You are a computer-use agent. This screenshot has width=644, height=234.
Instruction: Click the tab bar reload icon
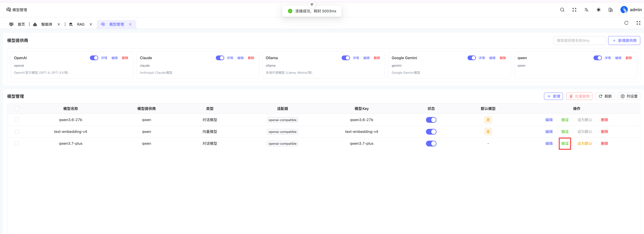[x=626, y=23]
